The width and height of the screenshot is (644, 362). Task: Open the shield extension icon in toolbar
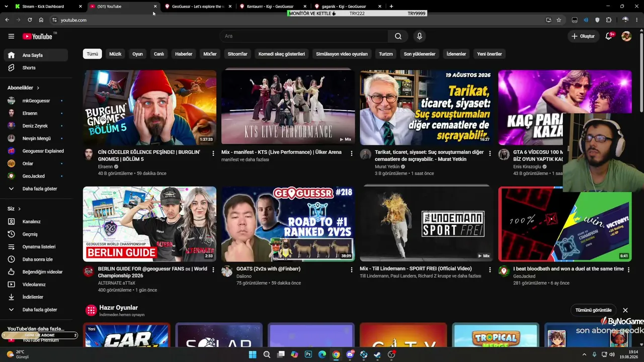point(597,20)
